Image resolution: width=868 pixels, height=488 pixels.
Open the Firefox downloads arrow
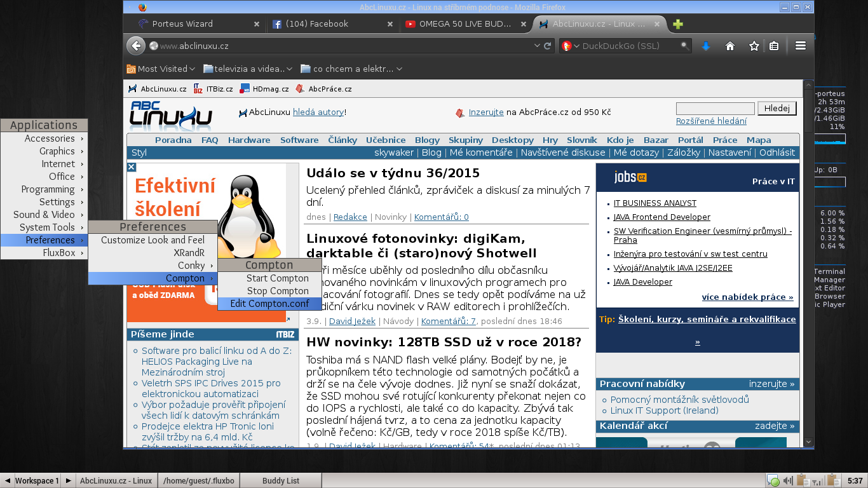(x=705, y=46)
